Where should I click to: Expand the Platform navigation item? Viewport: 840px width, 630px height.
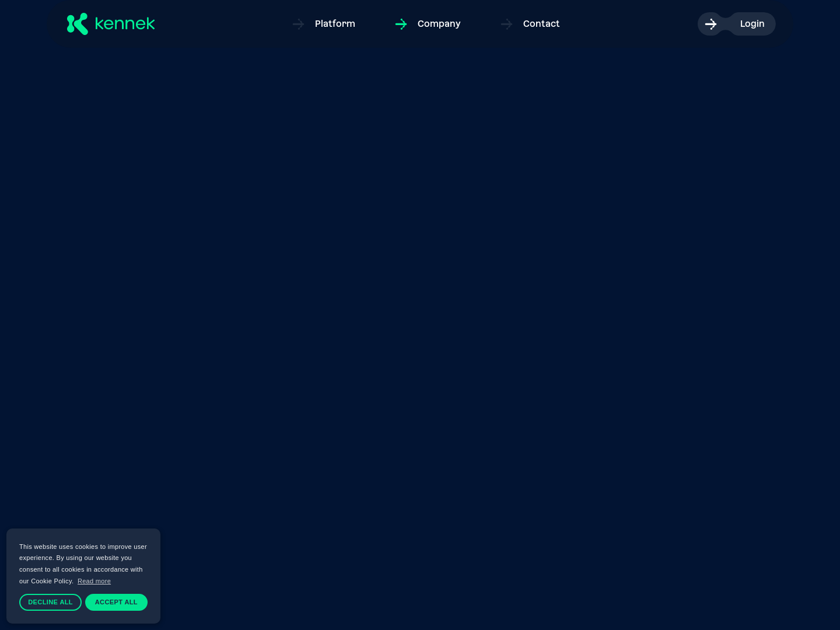pyautogui.click(x=335, y=24)
